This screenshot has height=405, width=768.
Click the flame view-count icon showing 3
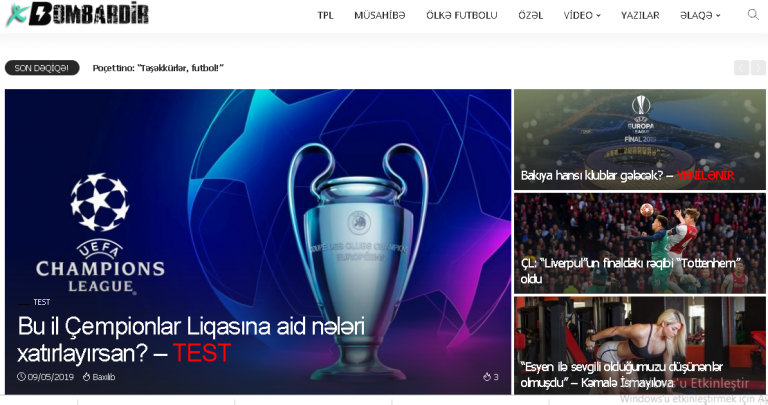487,377
